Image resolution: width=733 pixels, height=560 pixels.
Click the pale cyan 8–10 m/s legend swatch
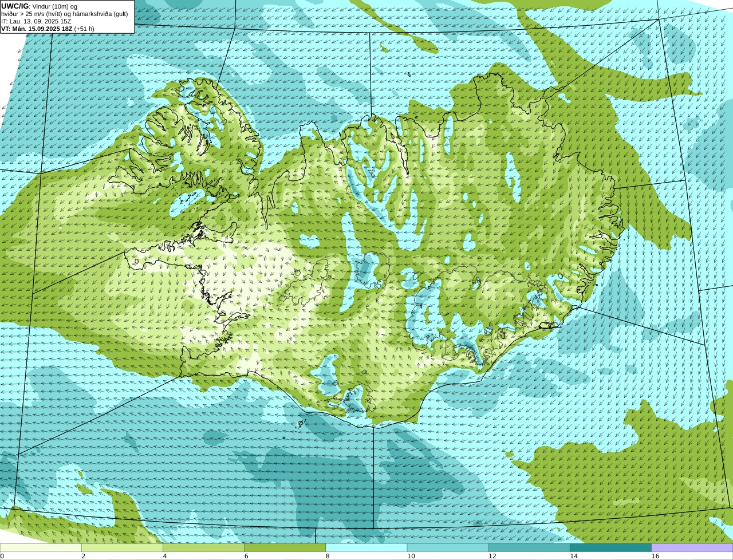[x=366, y=547]
